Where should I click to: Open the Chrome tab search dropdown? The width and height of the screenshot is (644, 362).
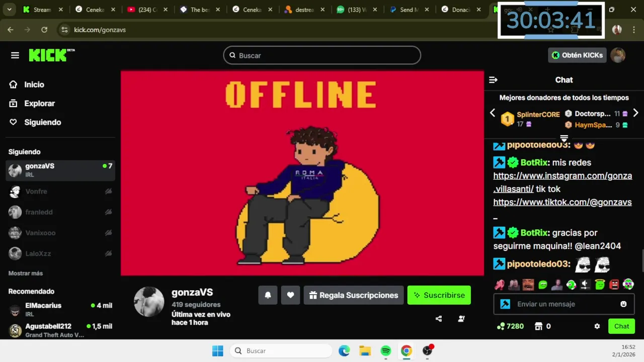(9, 10)
